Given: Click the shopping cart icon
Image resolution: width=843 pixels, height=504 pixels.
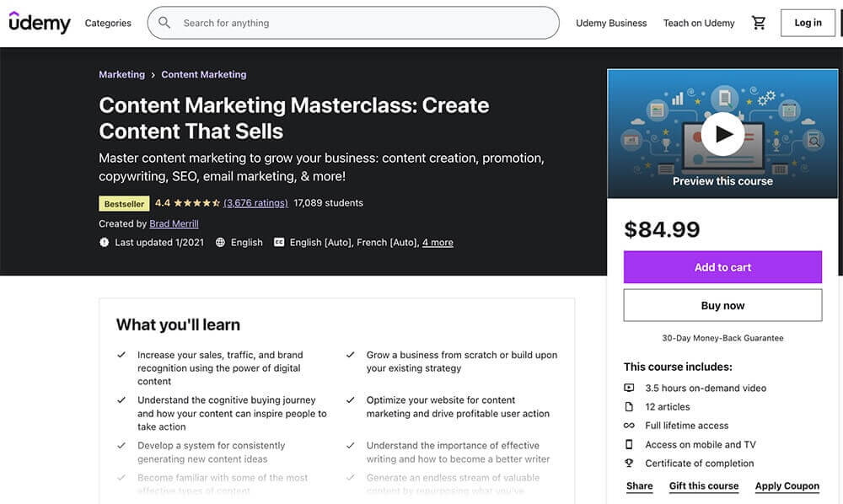Looking at the screenshot, I should pyautogui.click(x=758, y=23).
